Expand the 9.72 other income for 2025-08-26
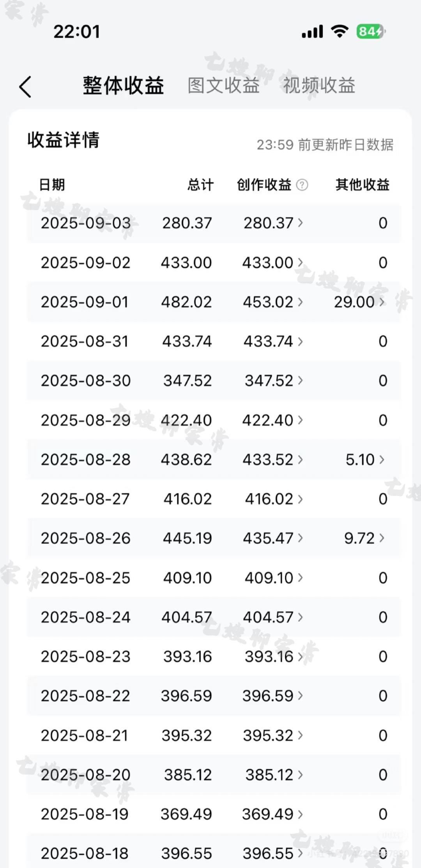The width and height of the screenshot is (421, 868). click(x=364, y=539)
